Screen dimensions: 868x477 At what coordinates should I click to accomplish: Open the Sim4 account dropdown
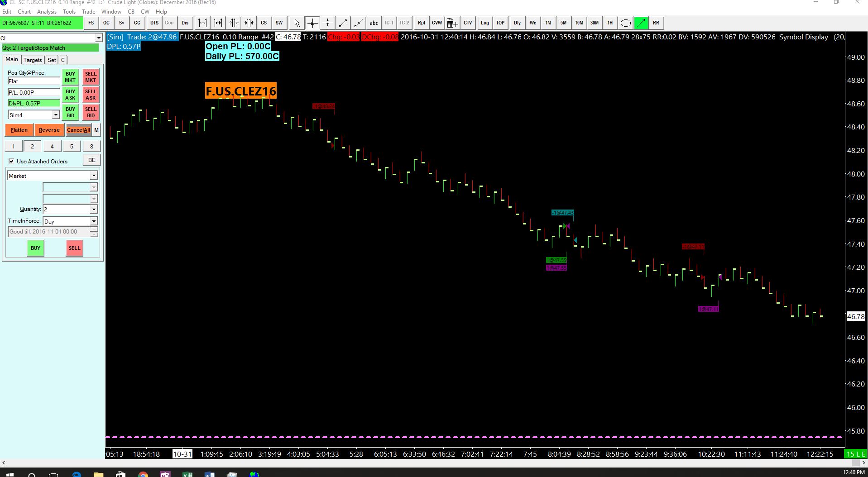pos(56,115)
